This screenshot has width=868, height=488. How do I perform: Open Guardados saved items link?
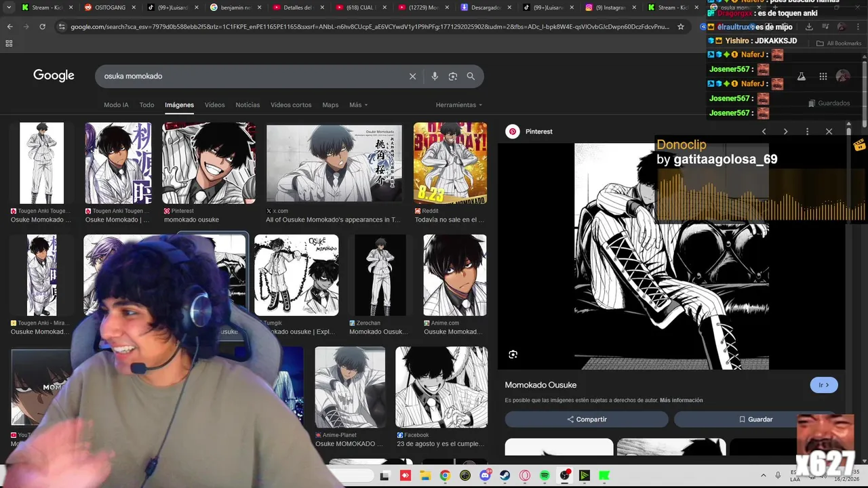pos(829,104)
